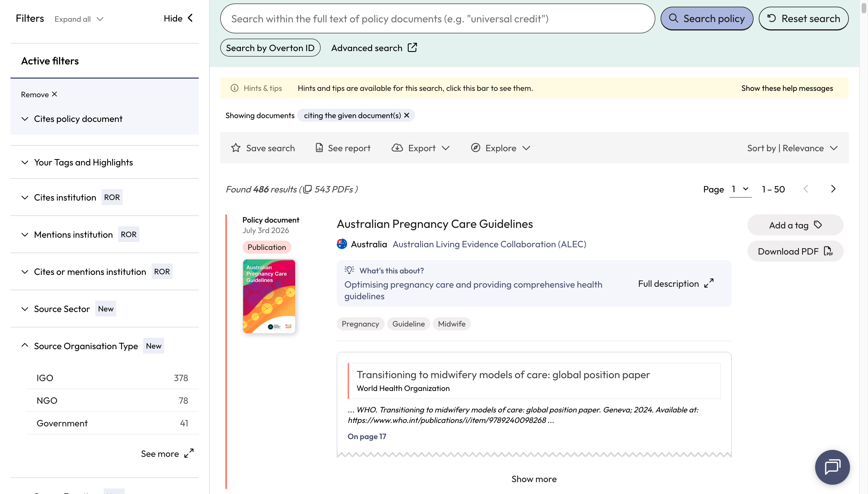Click the Hints & tips info icon
The width and height of the screenshot is (868, 494).
(x=234, y=88)
